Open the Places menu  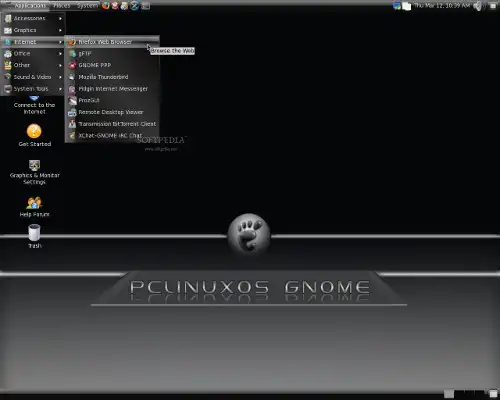62,6
